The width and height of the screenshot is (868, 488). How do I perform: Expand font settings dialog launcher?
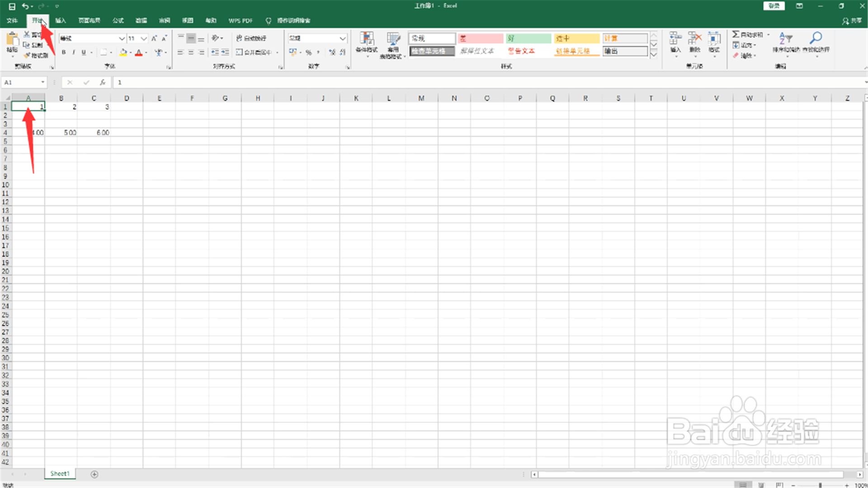click(169, 67)
